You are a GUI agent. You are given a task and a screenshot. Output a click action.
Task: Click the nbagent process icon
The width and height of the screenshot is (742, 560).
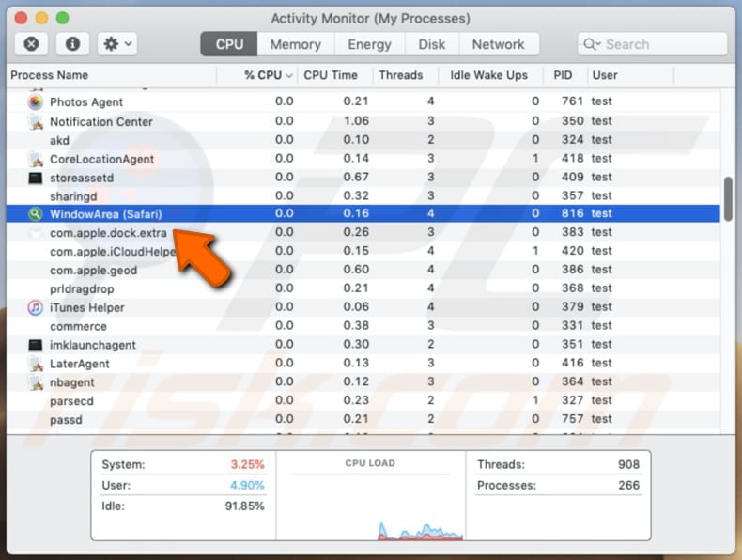click(36, 382)
